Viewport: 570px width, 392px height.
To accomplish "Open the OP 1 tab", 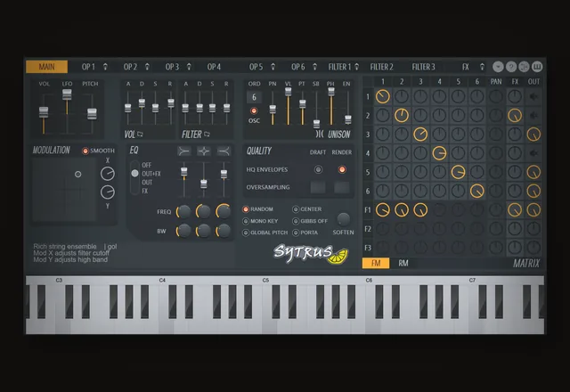I will click(88, 67).
